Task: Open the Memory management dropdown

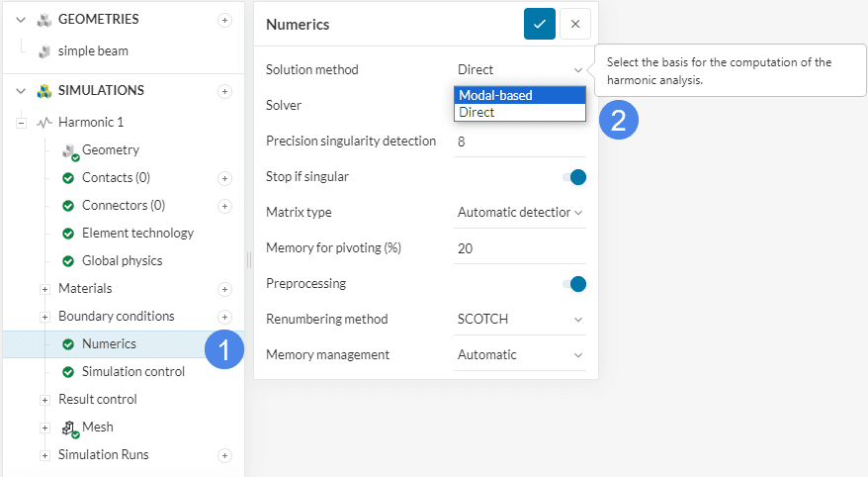Action: tap(520, 355)
